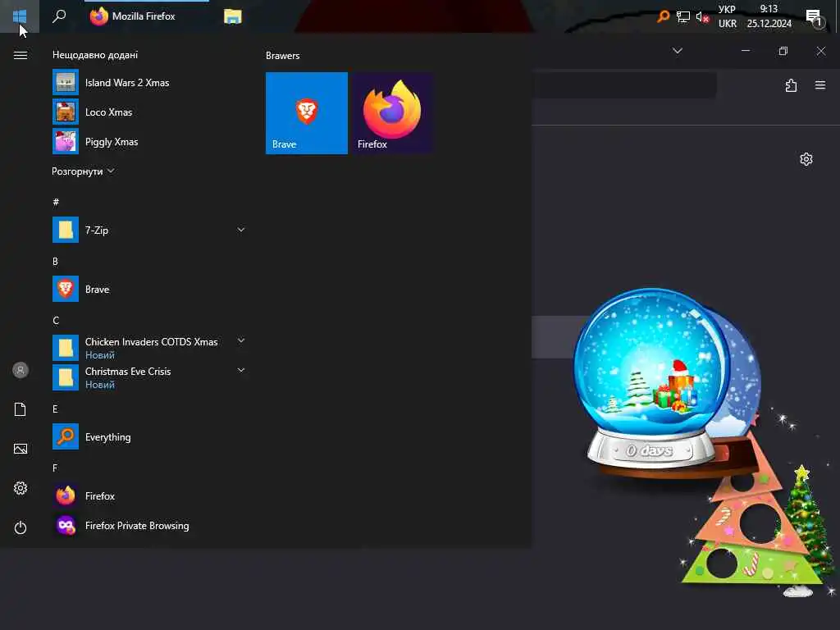Viewport: 840px width, 630px height.
Task: Click the Windows Start button
Action: [20, 16]
